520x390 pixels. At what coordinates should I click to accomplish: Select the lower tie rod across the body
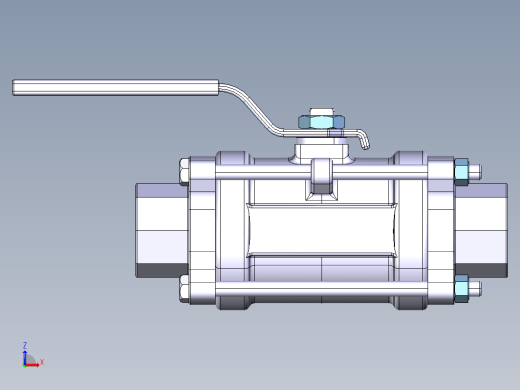322,289
